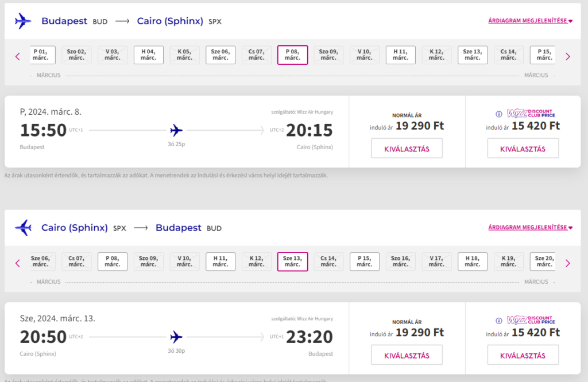Select return date P 15, márc.
The image size is (588, 382).
point(365,262)
